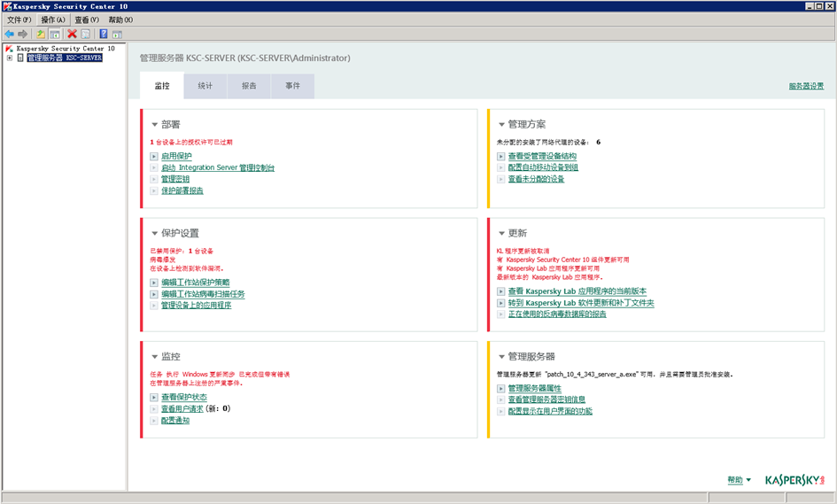Click the gray Forward arrow in toolbar
Image resolution: width=837 pixels, height=504 pixels.
[22, 35]
